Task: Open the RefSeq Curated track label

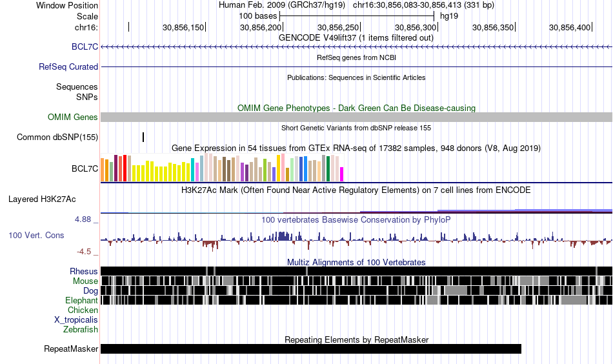Action: click(68, 67)
